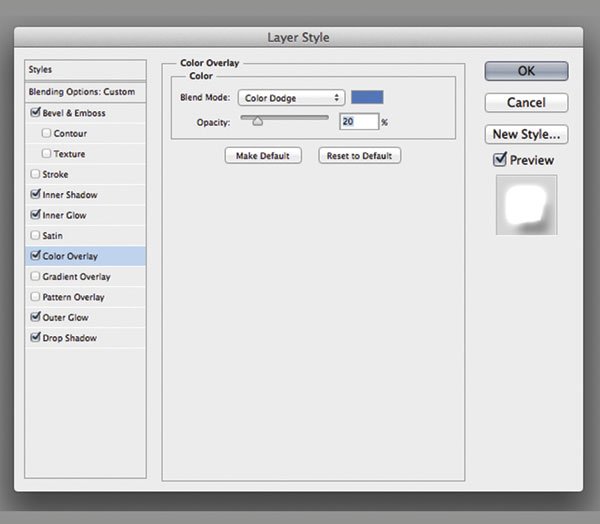Click the New Style... button
The height and width of the screenshot is (524, 600).
[x=526, y=134]
